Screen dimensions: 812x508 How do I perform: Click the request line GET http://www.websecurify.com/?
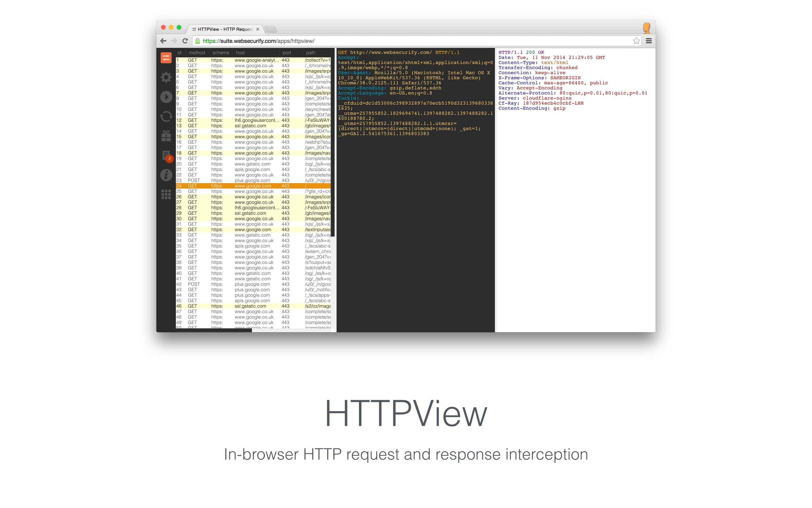(399, 52)
